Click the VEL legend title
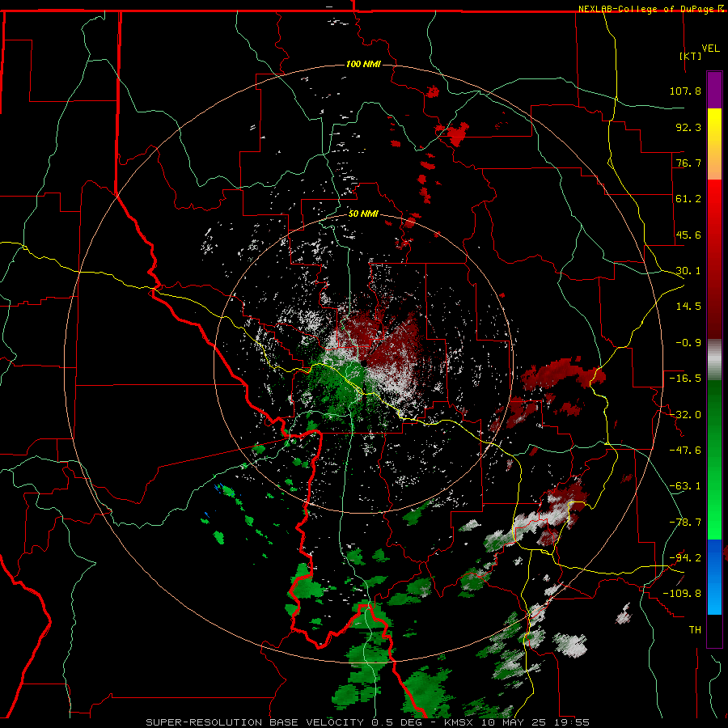 [x=710, y=49]
